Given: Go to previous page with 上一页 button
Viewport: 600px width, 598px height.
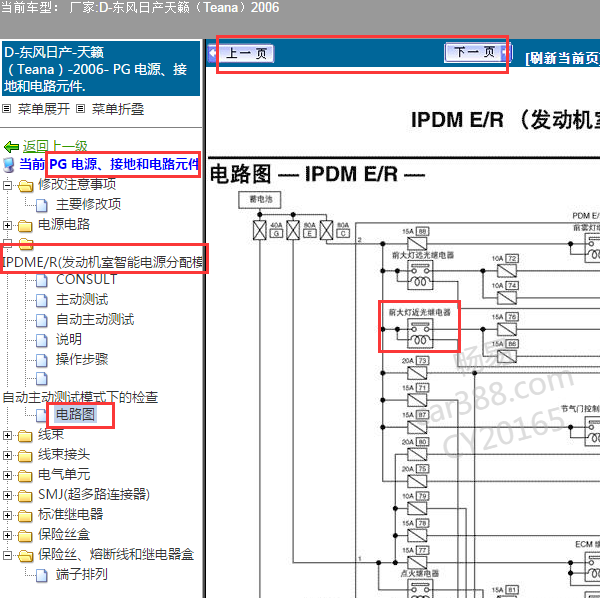Looking at the screenshot, I should point(246,53).
